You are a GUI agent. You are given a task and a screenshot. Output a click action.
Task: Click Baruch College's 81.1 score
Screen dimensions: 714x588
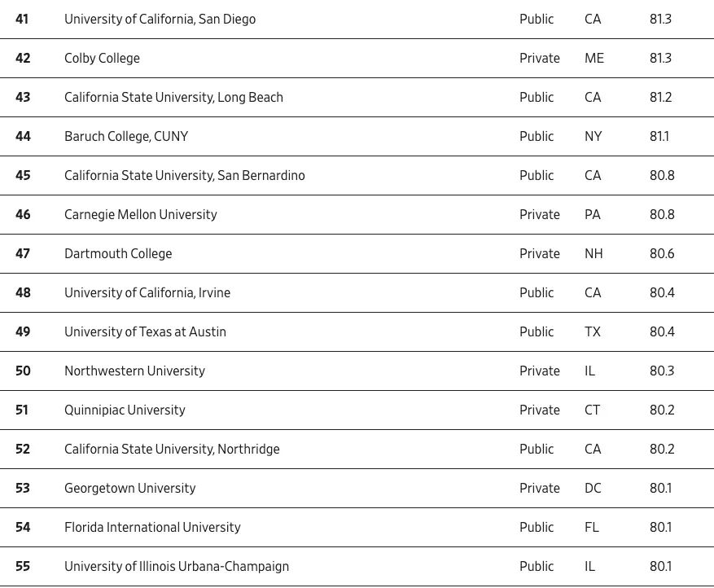coord(660,136)
